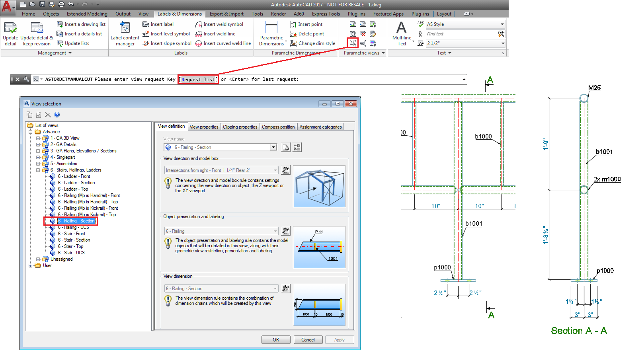Click Cancel in View selection dialog
This screenshot has width=644, height=353.
point(308,340)
